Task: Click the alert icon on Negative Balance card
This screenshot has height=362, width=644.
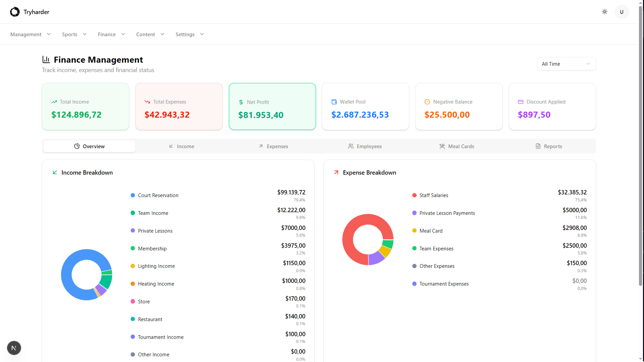Action: pos(427,102)
